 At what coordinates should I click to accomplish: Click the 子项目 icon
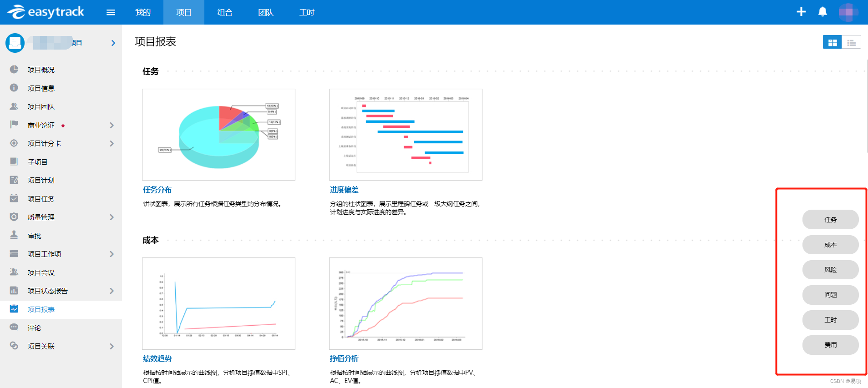point(14,161)
